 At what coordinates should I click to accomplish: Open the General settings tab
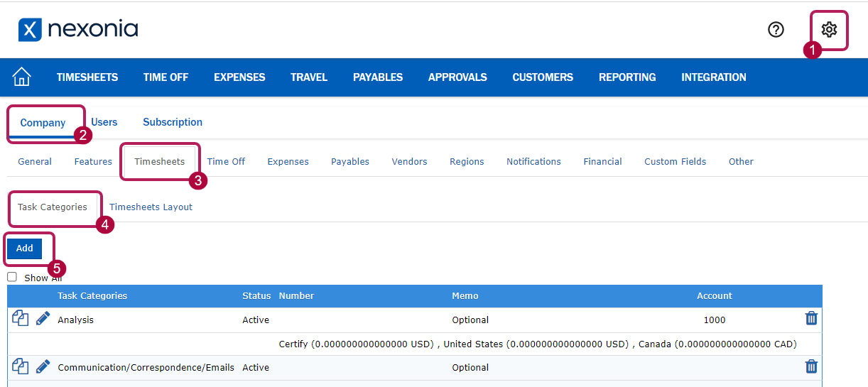click(35, 162)
